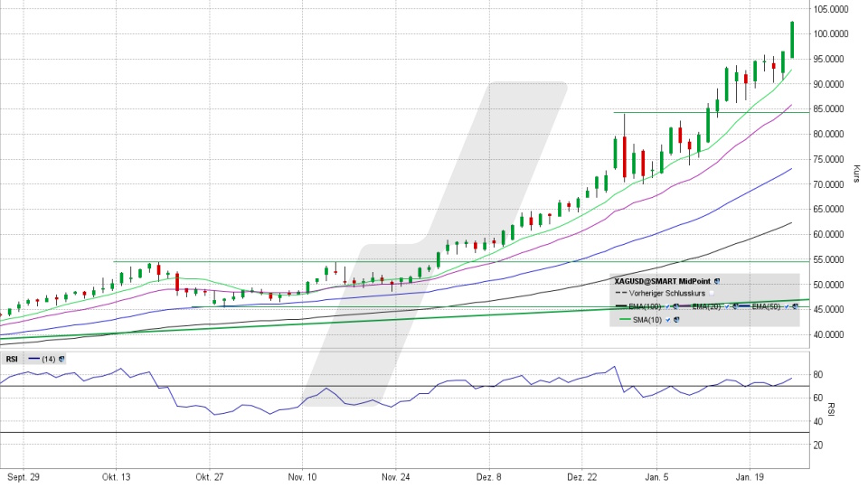Uncheck the EMA(50) visibility checkbox
Viewport: 868px width, 488px height.
(x=787, y=306)
